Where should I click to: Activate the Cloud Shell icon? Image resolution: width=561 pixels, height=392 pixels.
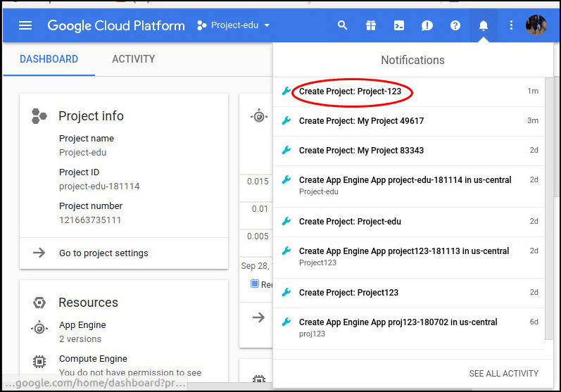coord(399,25)
